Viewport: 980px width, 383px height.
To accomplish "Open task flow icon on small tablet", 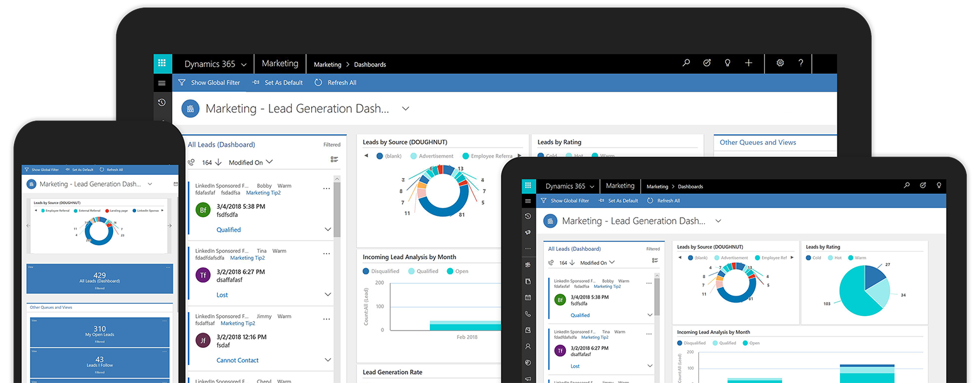I will click(x=923, y=186).
